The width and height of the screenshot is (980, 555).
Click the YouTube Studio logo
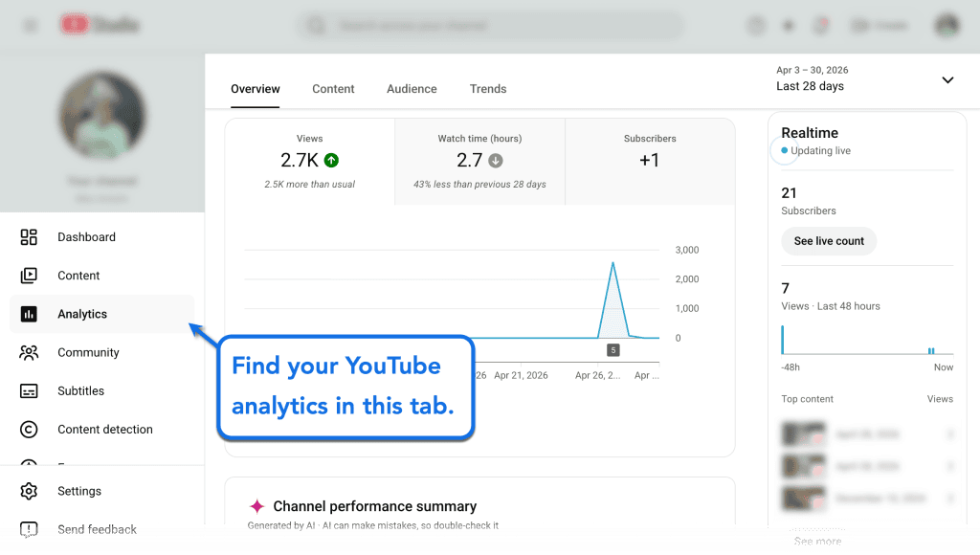100,25
